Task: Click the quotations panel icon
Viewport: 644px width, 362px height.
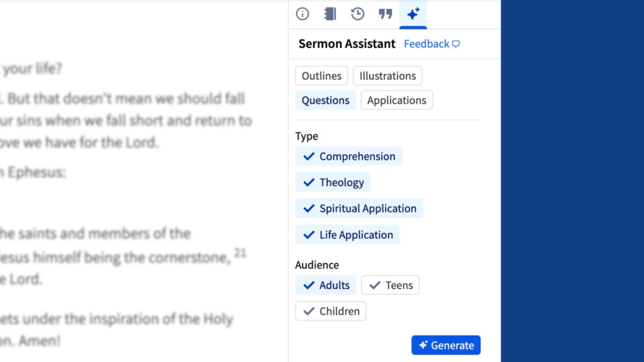Action: pyautogui.click(x=386, y=14)
